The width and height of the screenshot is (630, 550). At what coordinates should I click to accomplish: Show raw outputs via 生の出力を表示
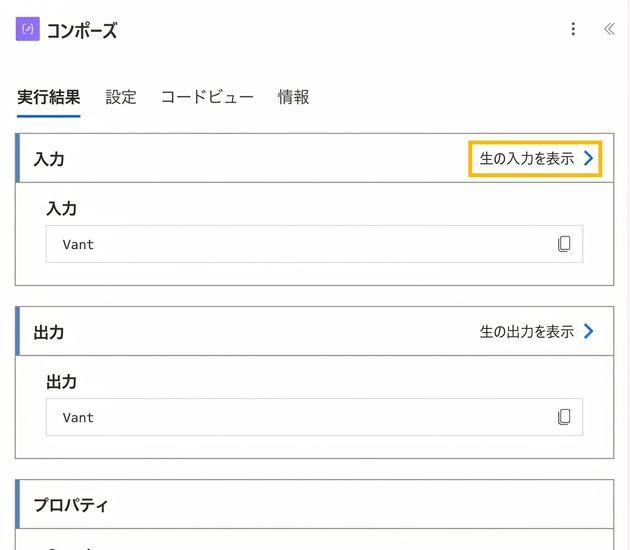(536, 332)
